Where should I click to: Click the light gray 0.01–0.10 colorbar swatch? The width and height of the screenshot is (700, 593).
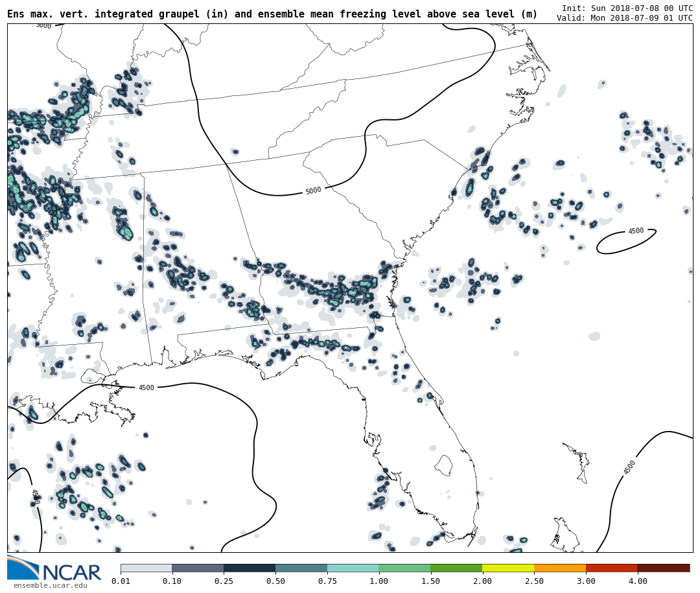click(x=146, y=568)
